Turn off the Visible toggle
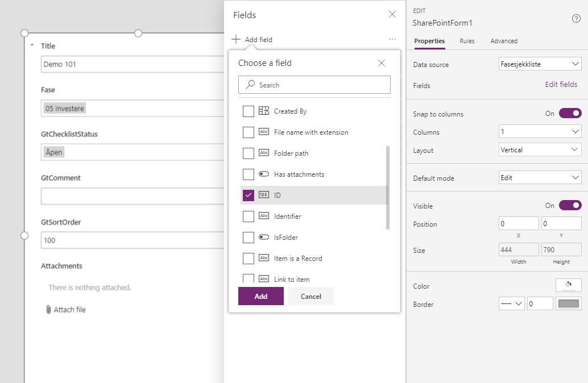 570,206
